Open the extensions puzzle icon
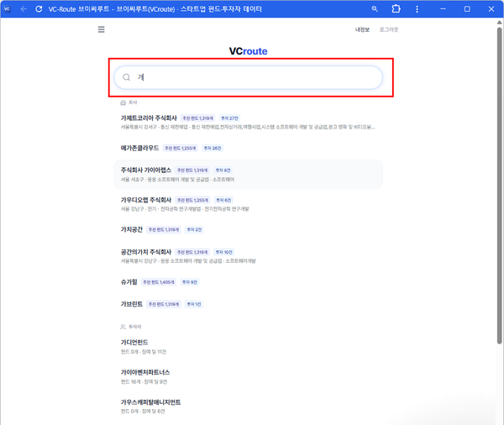The height and width of the screenshot is (425, 504). [396, 9]
